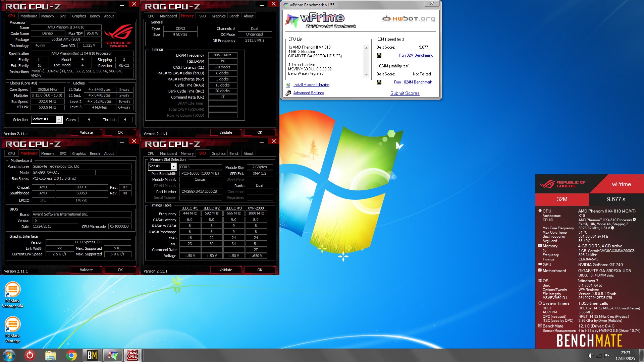Click the red power icon in the taskbar

[x=30, y=355]
